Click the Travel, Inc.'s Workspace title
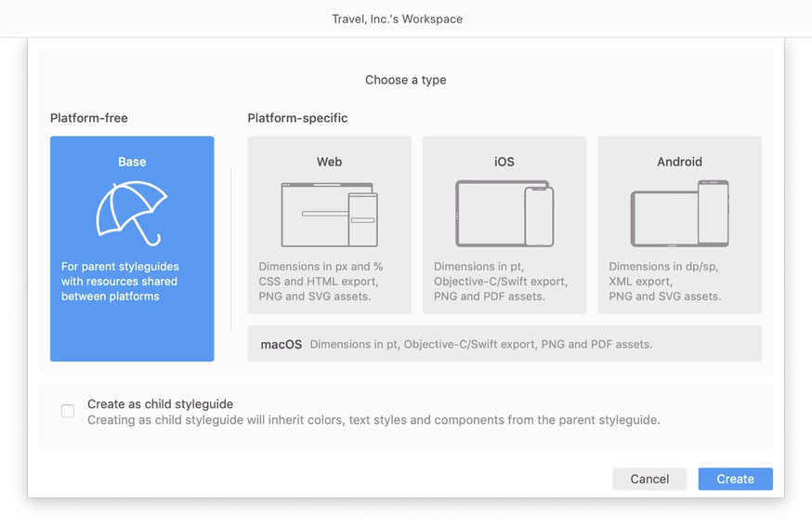 click(x=398, y=19)
